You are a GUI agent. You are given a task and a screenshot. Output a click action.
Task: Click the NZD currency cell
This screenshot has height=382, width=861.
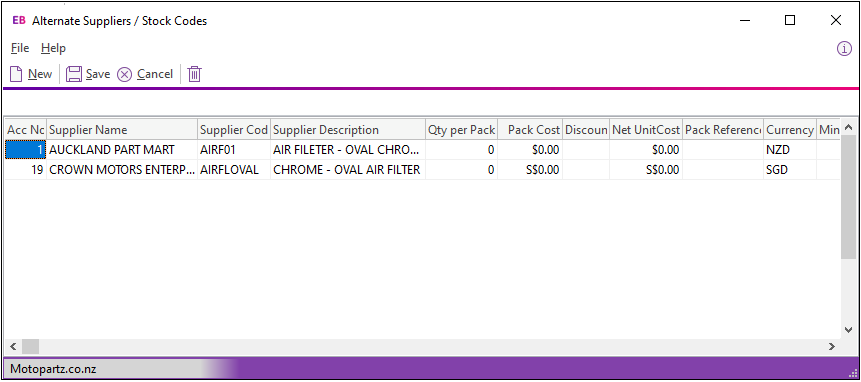point(790,150)
